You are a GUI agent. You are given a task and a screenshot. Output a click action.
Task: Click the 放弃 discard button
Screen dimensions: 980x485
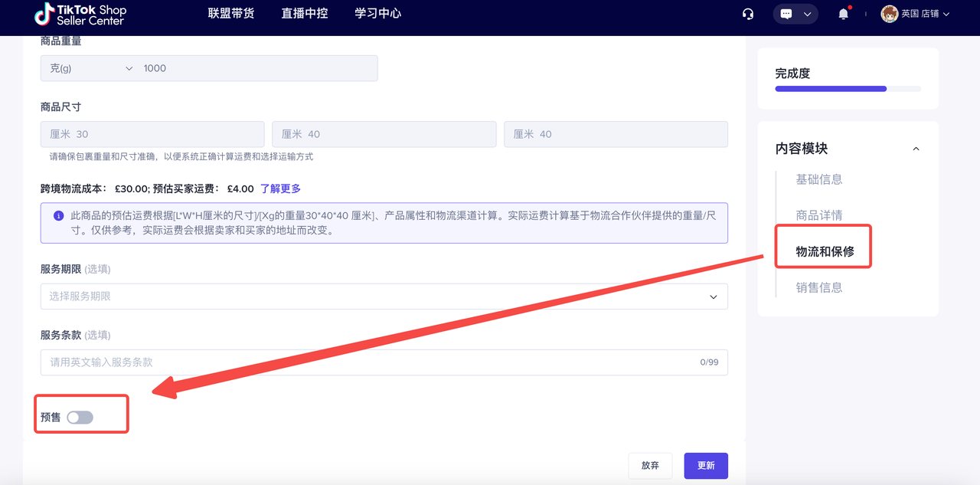click(650, 466)
